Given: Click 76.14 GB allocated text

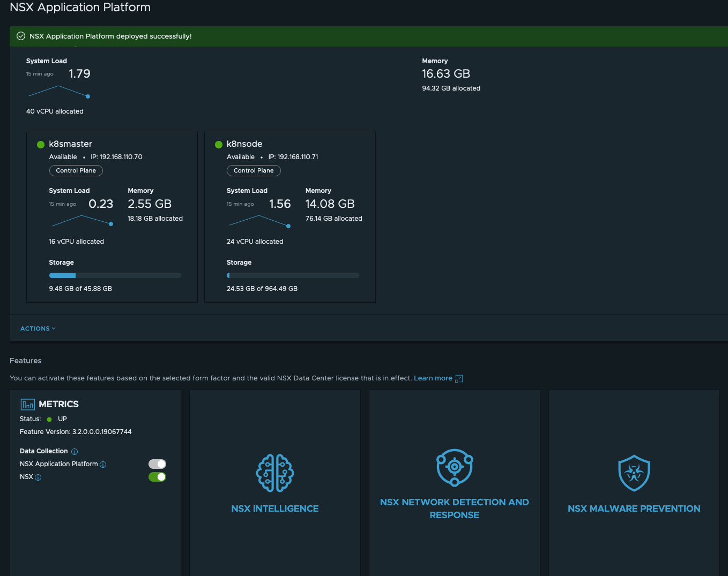Looking at the screenshot, I should (334, 219).
